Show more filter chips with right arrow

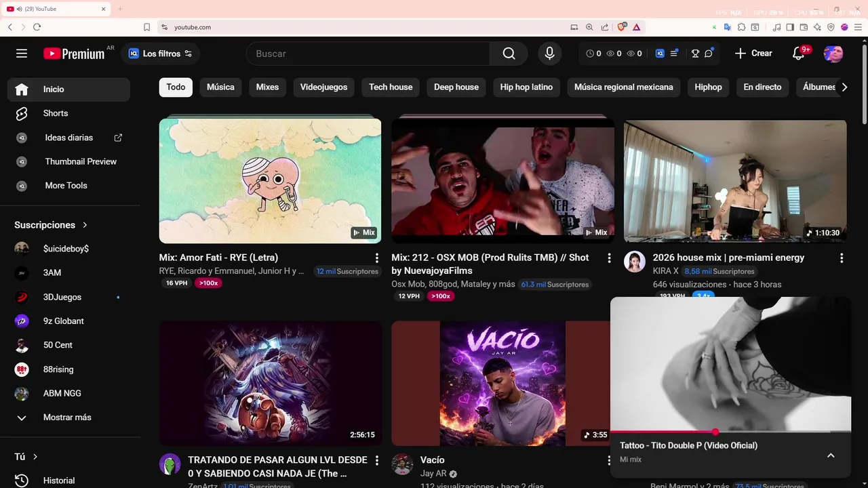[844, 87]
